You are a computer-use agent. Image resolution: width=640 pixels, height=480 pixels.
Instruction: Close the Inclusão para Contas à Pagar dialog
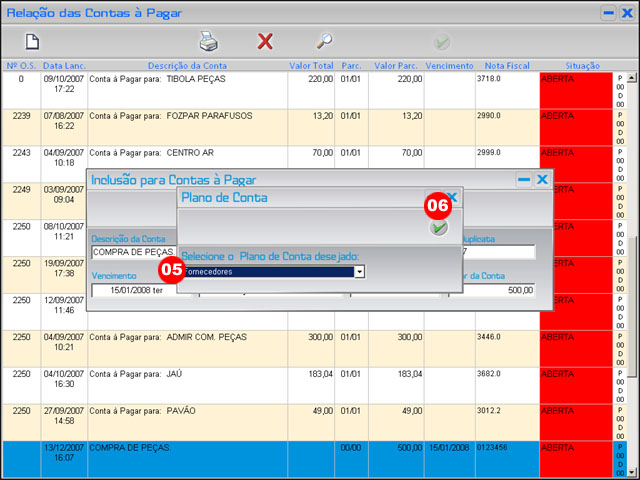coord(542,180)
